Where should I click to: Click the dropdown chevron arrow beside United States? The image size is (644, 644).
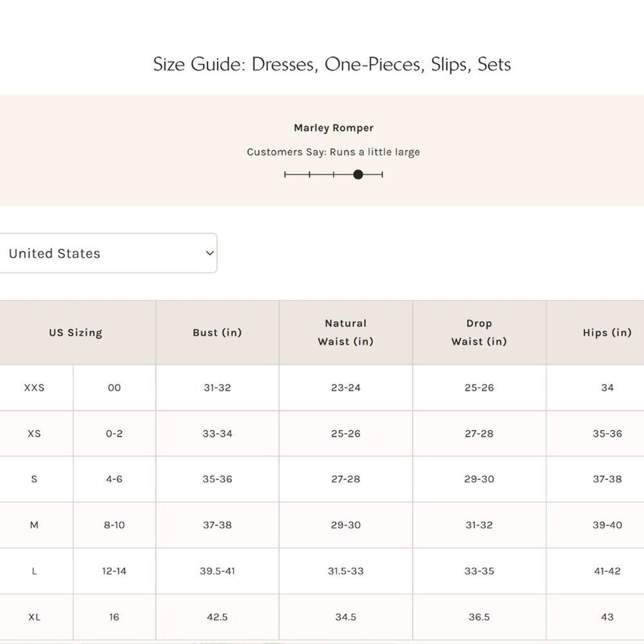209,253
